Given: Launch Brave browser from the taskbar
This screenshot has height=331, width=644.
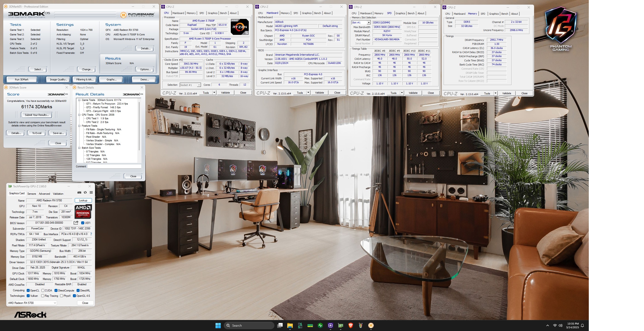Looking at the screenshot, I should 351,325.
